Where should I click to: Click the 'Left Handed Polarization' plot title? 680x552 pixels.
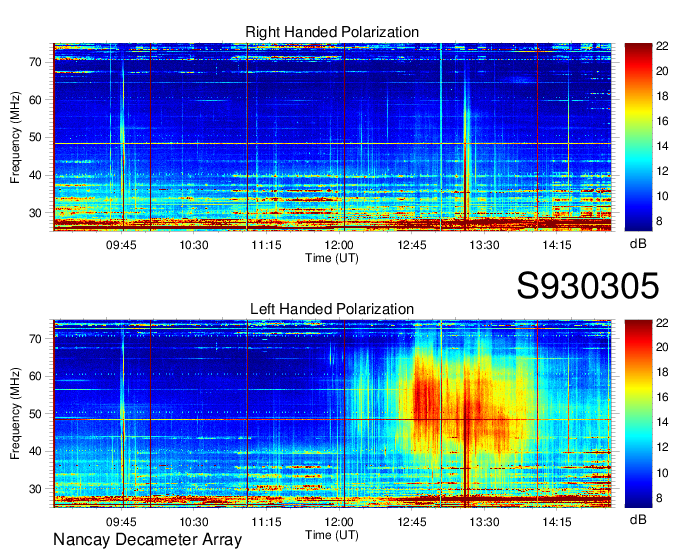coord(332,309)
